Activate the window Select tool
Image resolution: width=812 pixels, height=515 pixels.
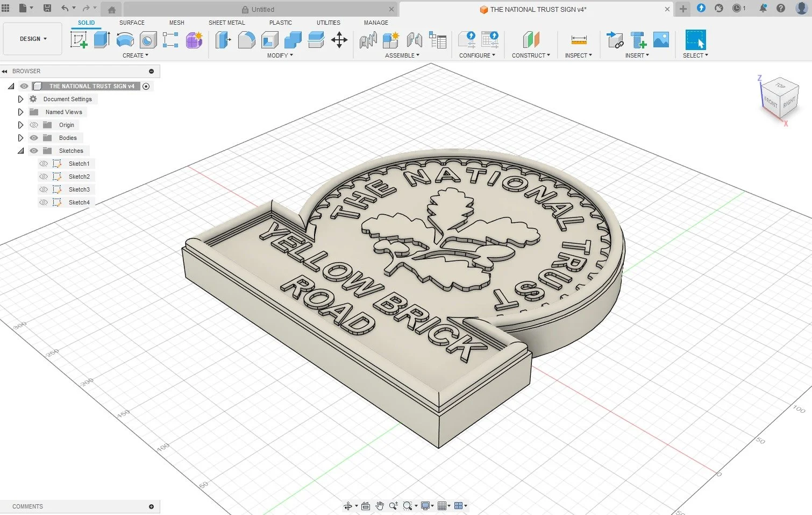695,40
